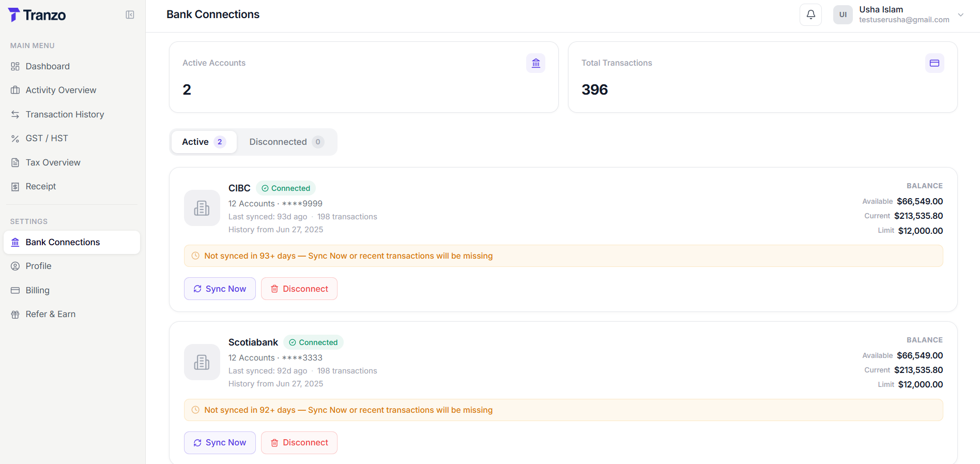Click the bank icon on Active Accounts card
This screenshot has width=980, height=464.
[535, 63]
